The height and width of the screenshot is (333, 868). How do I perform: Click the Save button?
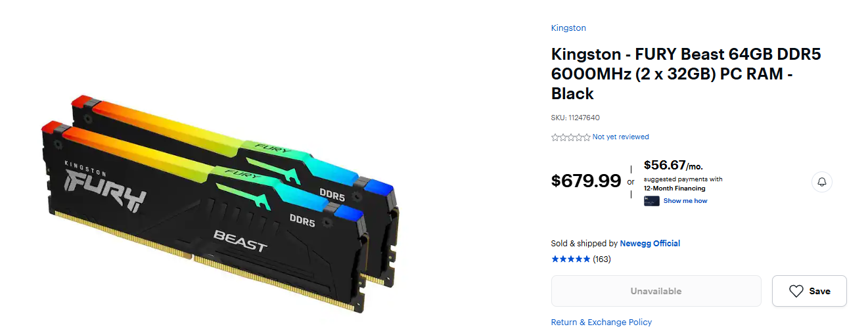point(810,291)
